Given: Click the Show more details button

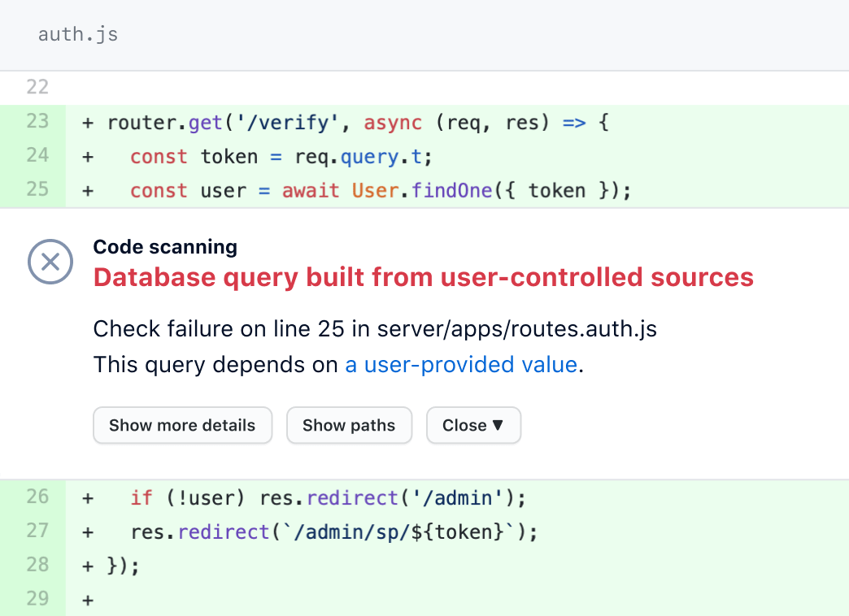Looking at the screenshot, I should [x=182, y=425].
